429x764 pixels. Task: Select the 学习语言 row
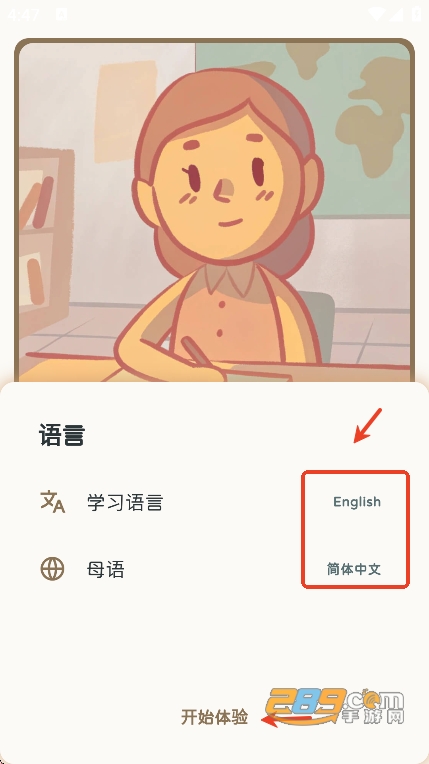[214, 502]
